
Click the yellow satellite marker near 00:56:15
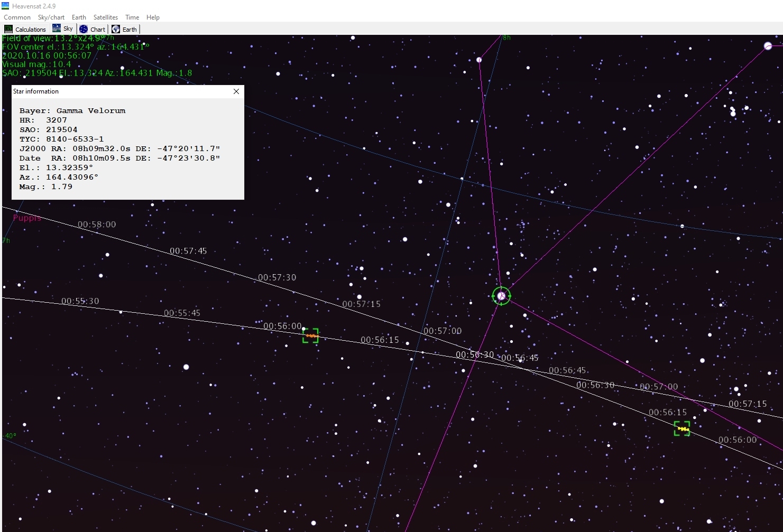[x=683, y=428]
